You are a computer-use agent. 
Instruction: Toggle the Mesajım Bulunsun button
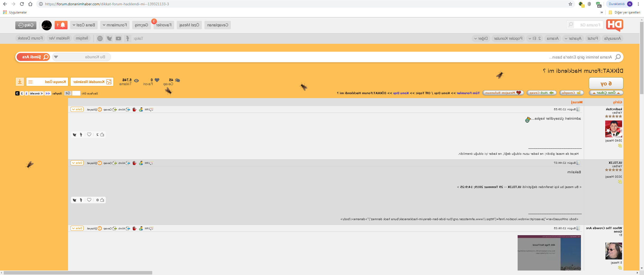pyautogui.click(x=503, y=93)
